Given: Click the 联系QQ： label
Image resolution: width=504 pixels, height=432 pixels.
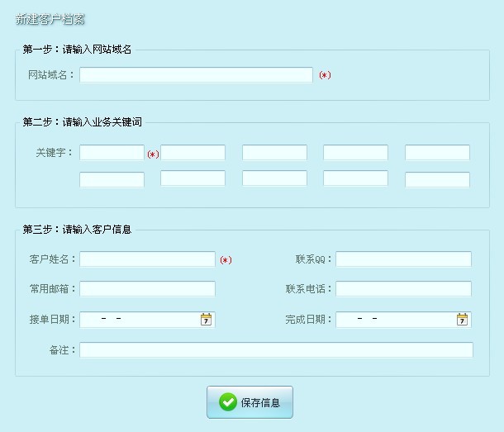Looking at the screenshot, I should (314, 259).
